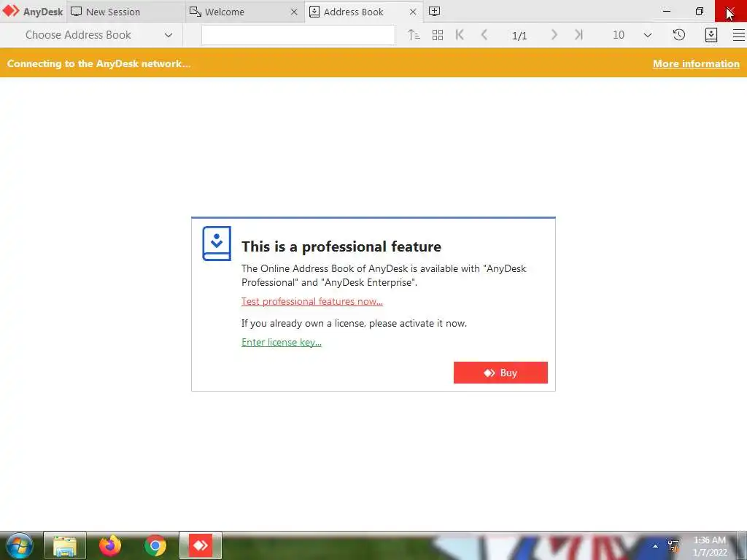Open the hamburger main menu
This screenshot has width=747, height=560.
(738, 35)
